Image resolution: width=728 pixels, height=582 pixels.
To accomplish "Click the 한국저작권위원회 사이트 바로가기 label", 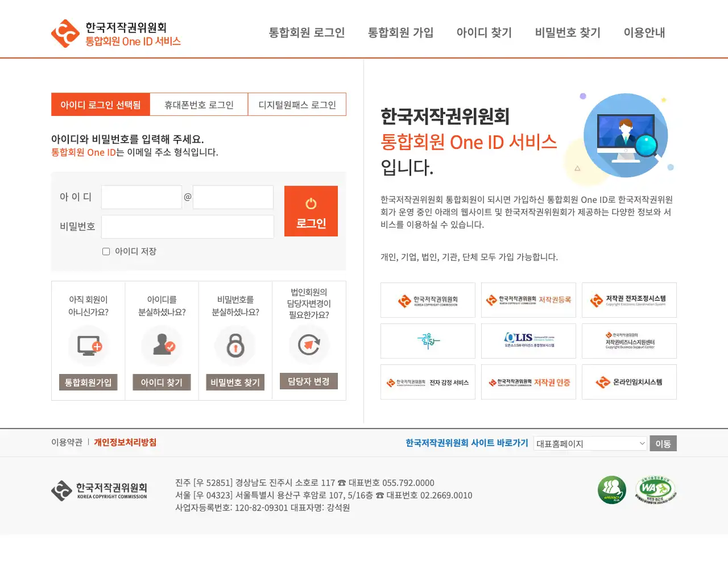I will (x=467, y=443).
